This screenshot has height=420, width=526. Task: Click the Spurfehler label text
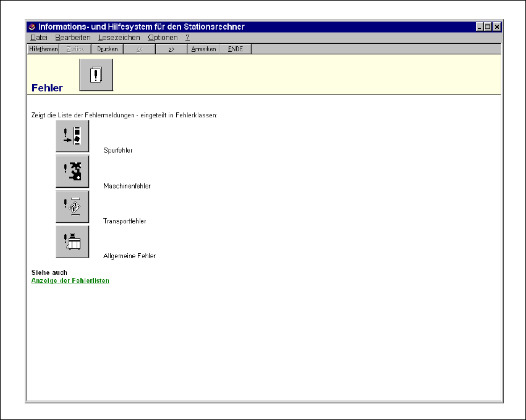tap(117, 150)
